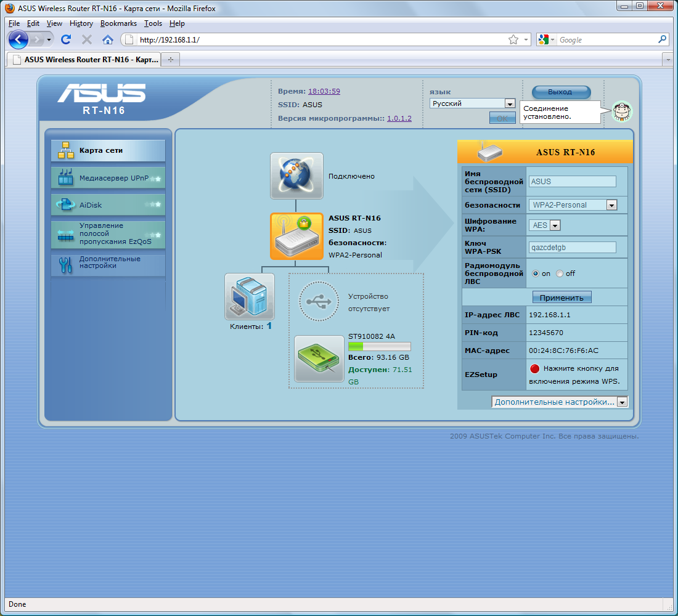Go to the browser home page icon

pyautogui.click(x=108, y=40)
